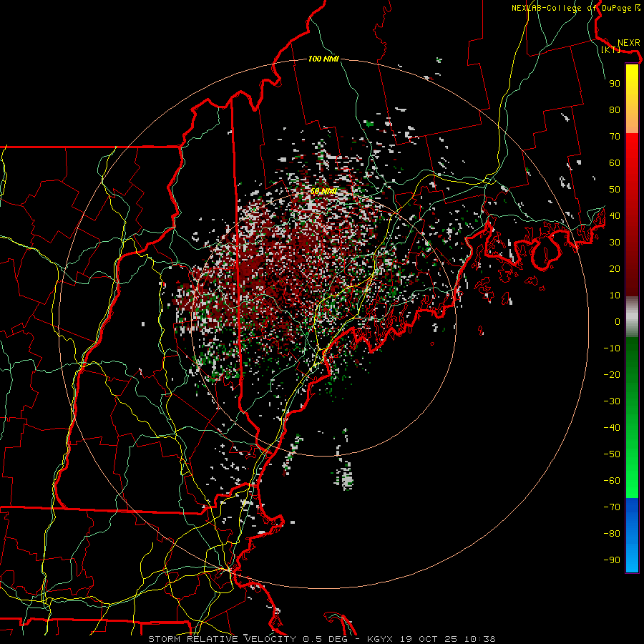The width and height of the screenshot is (644, 644).
Task: Click the -10 value on the velocity scale
Action: point(612,348)
